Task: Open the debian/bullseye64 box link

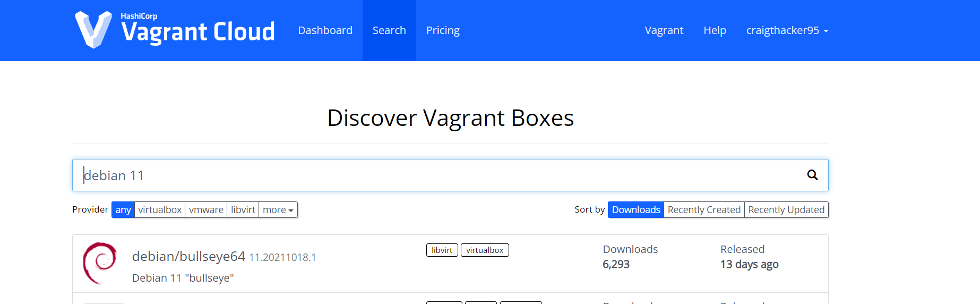Action: pyautogui.click(x=188, y=256)
